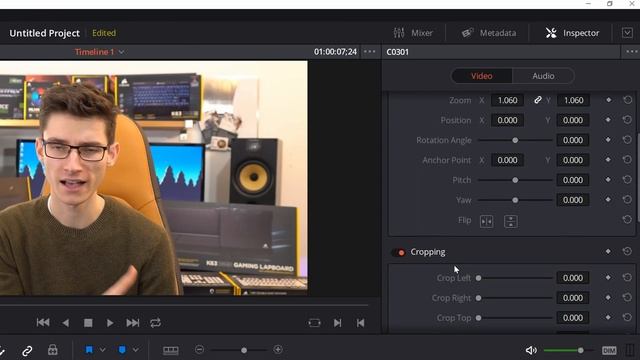Toggle loop playback
The height and width of the screenshot is (360, 640).
[155, 323]
